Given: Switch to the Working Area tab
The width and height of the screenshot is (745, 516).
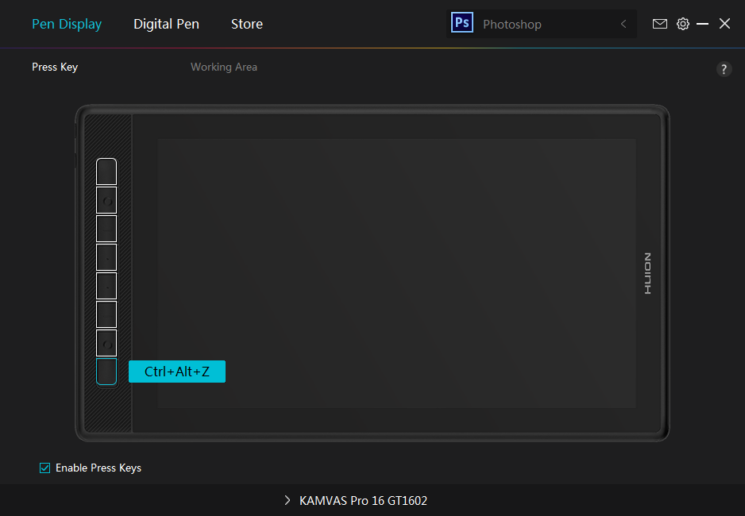Looking at the screenshot, I should click(x=224, y=67).
